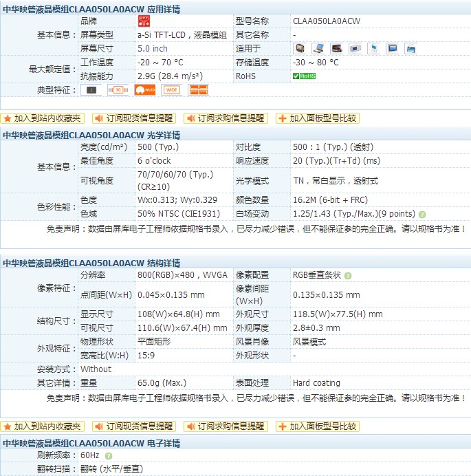The width and height of the screenshot is (471, 476).
Task: Click the 结构详情 section heading
Action: coord(91,263)
